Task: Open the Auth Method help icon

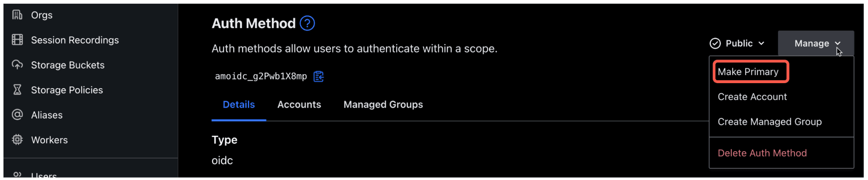Action: point(307,24)
